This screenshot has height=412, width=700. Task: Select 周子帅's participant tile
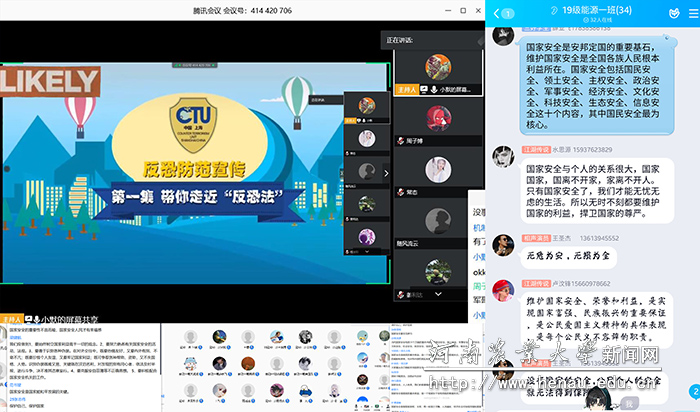[438, 123]
